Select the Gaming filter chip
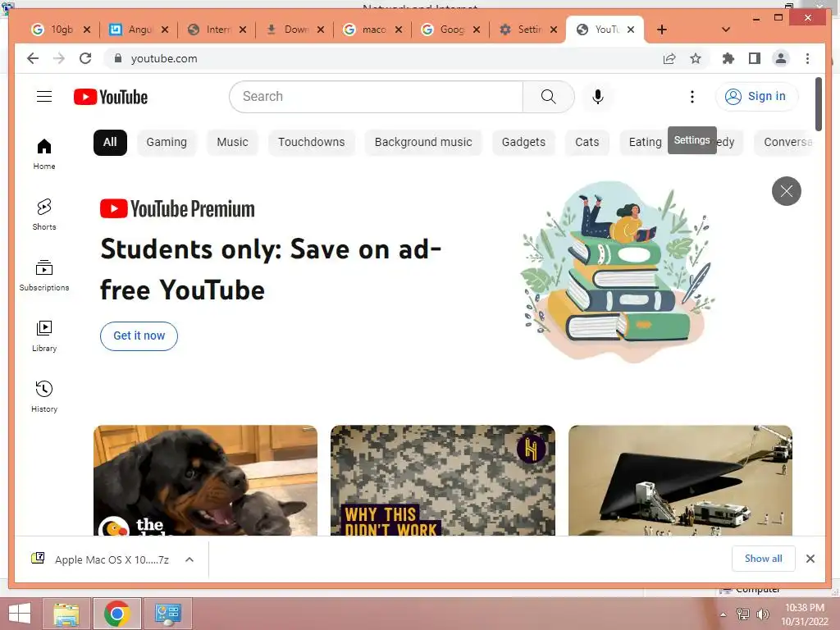The width and height of the screenshot is (840, 630). [x=167, y=143]
